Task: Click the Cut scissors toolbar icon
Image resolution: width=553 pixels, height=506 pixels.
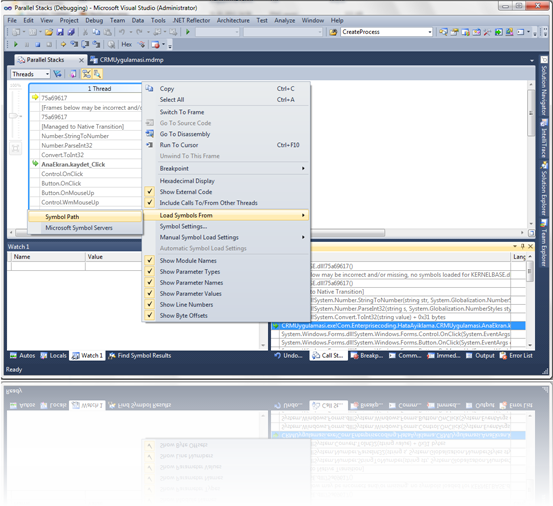Action: pyautogui.click(x=85, y=32)
